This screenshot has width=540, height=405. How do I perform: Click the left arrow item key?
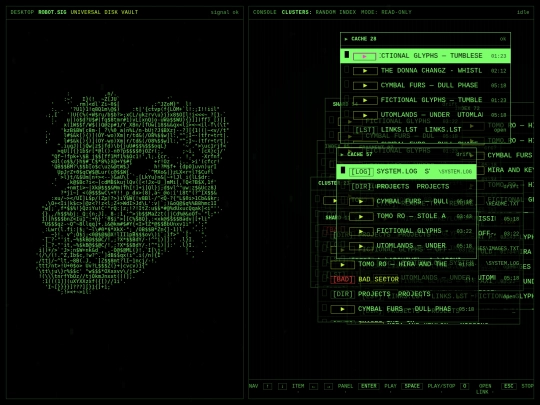[313, 386]
